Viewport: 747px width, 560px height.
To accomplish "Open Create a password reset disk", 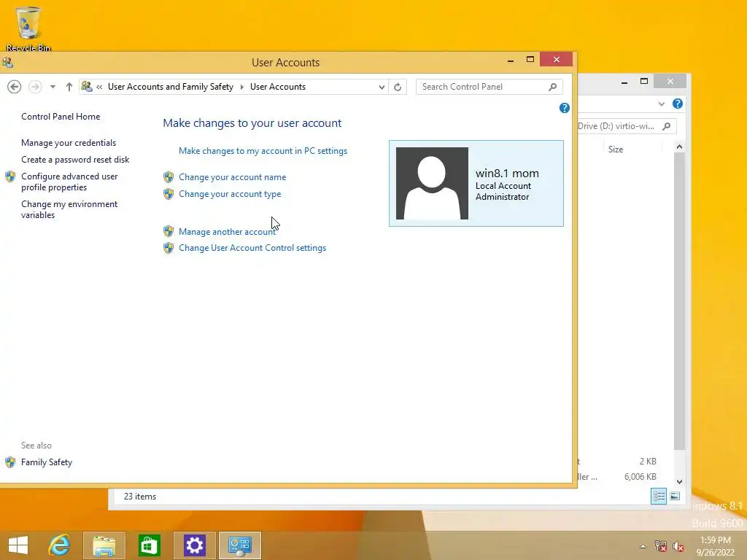I will (75, 160).
